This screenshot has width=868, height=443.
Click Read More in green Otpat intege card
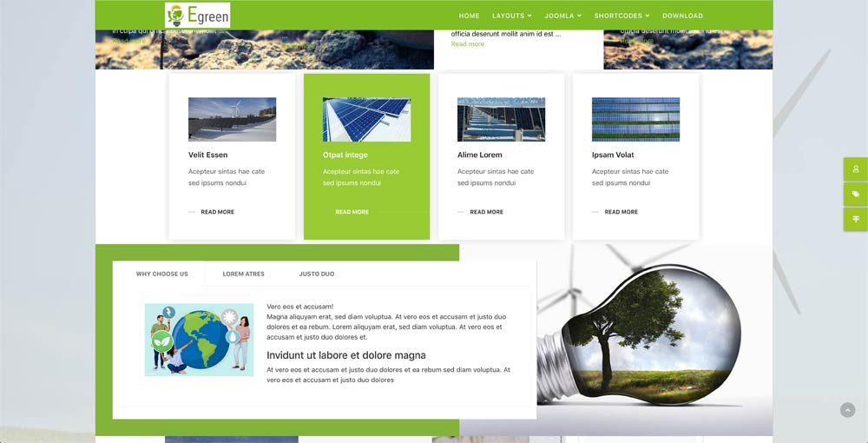point(352,212)
